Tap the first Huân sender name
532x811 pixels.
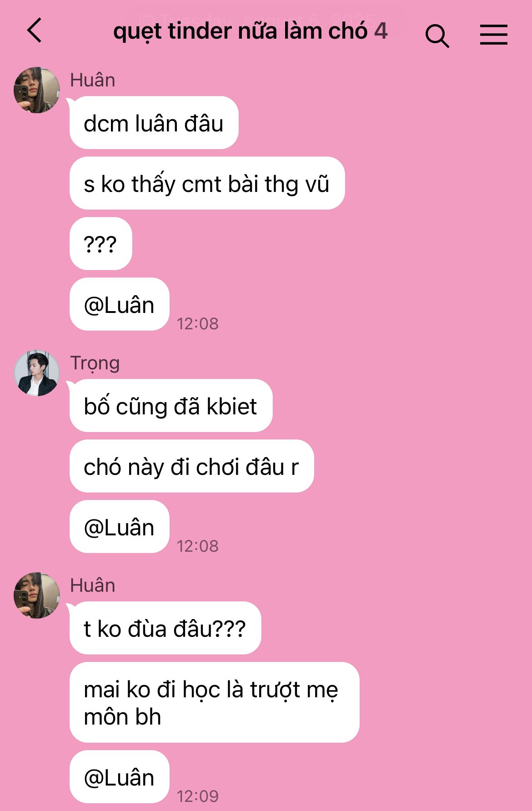[x=93, y=80]
